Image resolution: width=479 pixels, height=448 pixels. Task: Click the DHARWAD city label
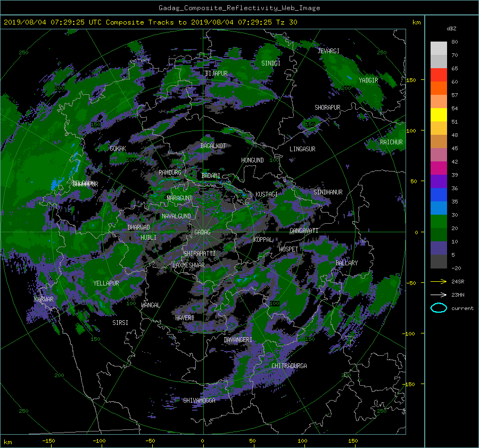point(138,227)
